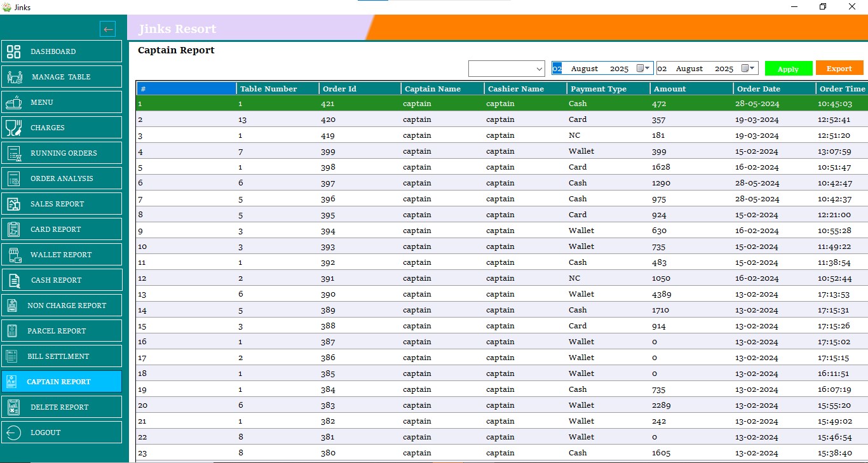
Task: Sort by Table Number column header
Action: pos(278,89)
